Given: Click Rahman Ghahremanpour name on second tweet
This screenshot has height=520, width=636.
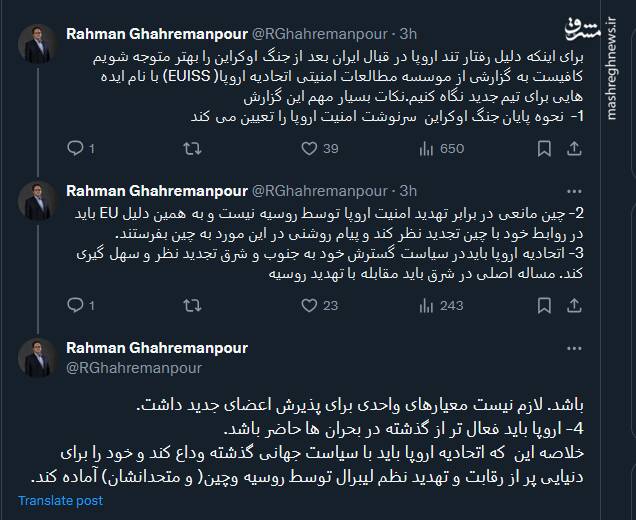Looking at the screenshot, I should click(x=156, y=190).
